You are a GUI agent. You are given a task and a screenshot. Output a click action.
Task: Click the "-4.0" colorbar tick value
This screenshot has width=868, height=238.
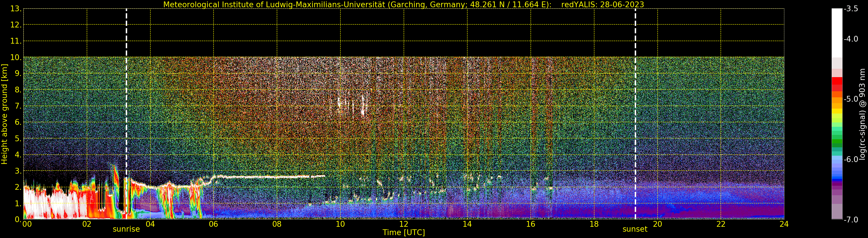click(x=851, y=39)
